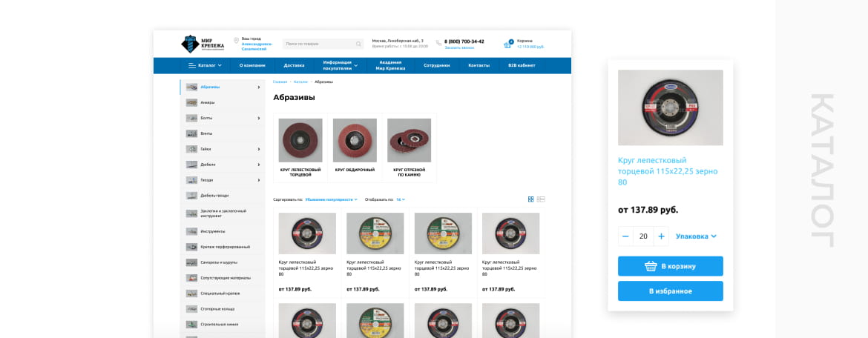Switch to list view layout icon
The height and width of the screenshot is (338, 868).
coord(542,199)
